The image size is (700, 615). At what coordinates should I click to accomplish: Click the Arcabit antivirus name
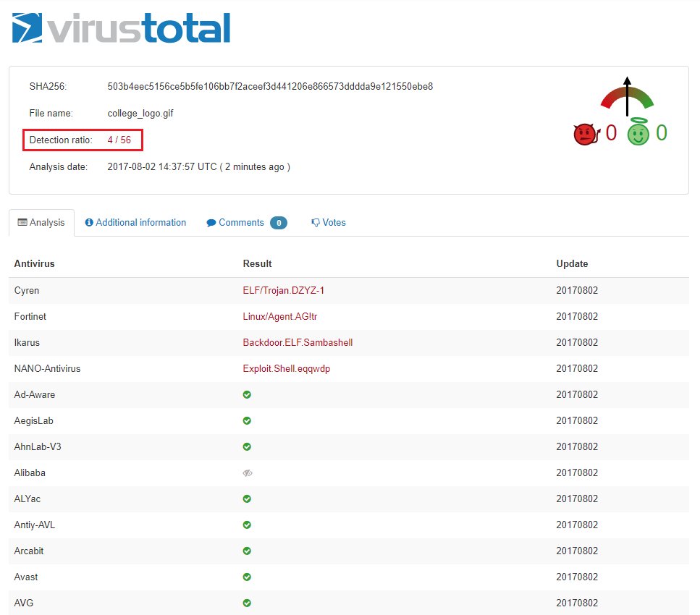tap(28, 551)
